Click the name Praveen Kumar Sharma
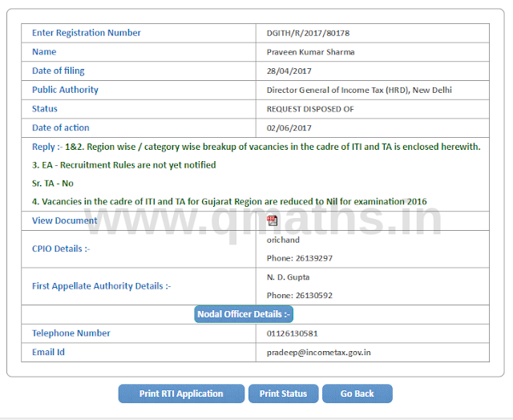The height and width of the screenshot is (420, 513). [310, 52]
